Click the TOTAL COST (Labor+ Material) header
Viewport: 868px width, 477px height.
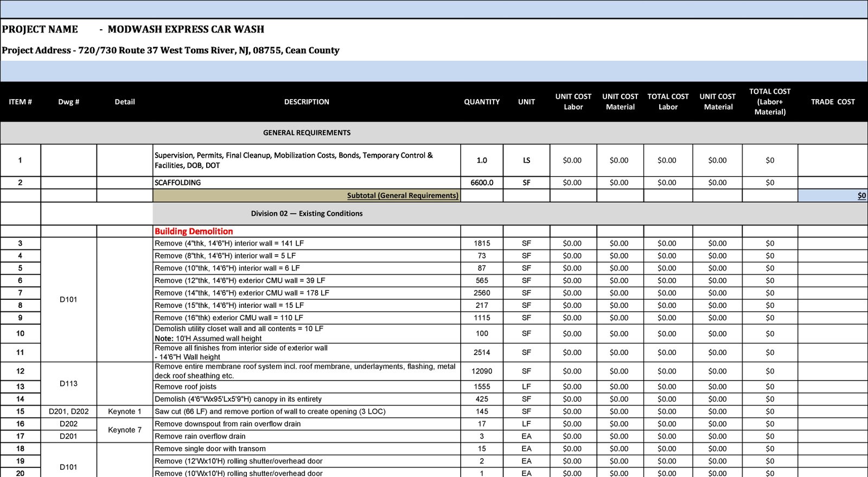pos(770,102)
